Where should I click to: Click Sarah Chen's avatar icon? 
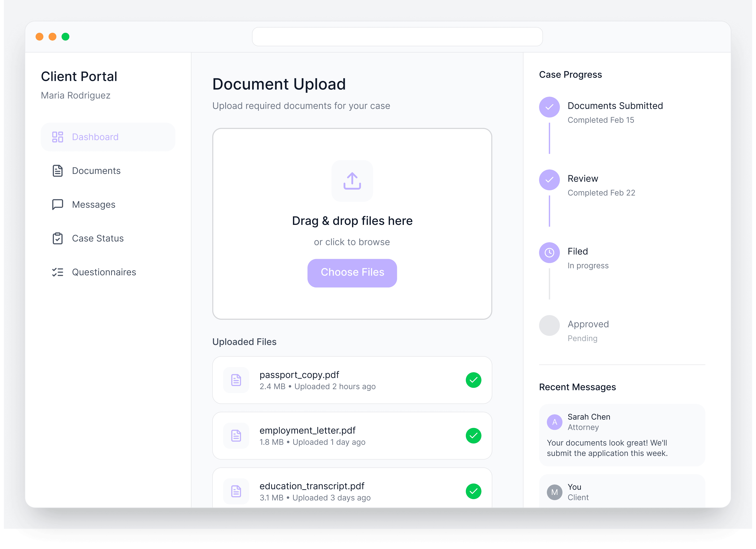(x=554, y=422)
